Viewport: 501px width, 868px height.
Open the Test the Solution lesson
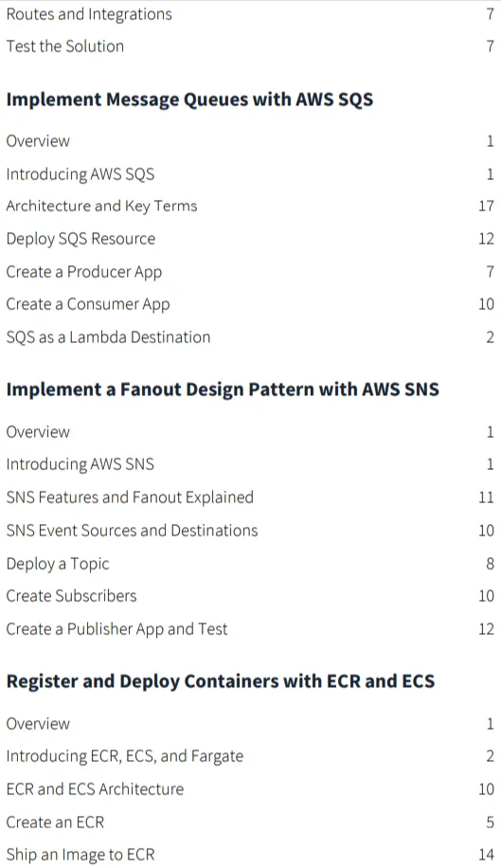[64, 46]
